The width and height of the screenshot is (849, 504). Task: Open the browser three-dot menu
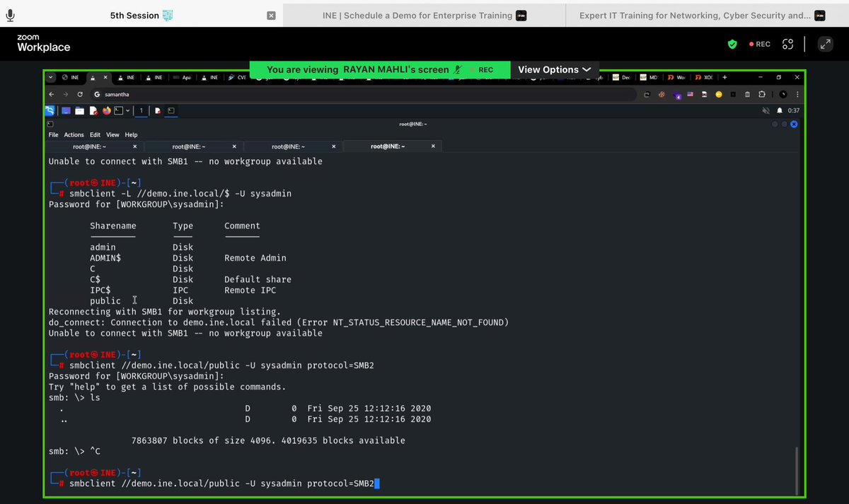click(x=798, y=94)
